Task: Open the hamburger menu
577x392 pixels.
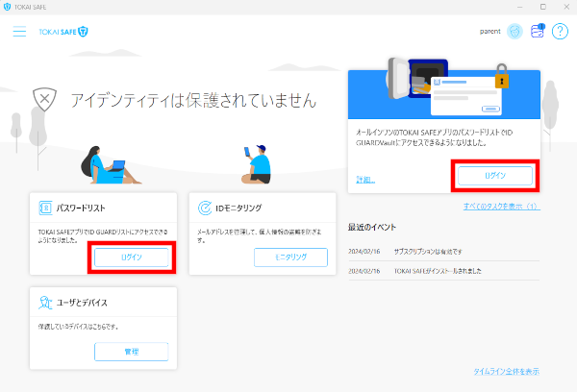Action: [x=19, y=32]
